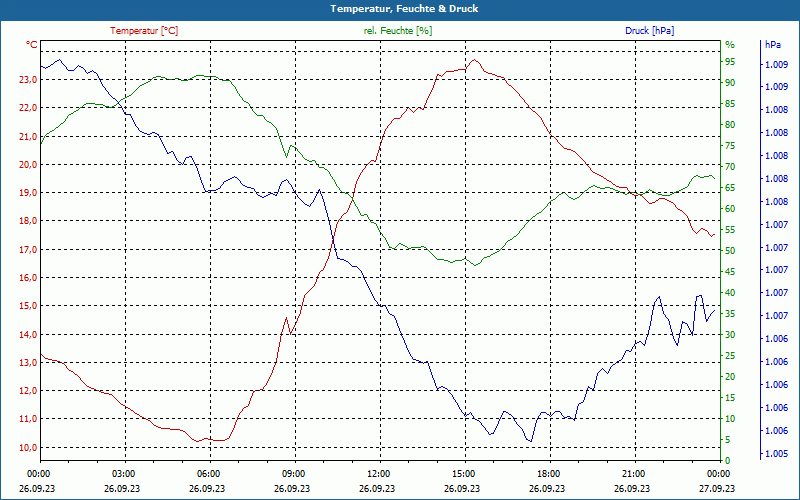Click the 21:00 time axis label
Viewport: 800px width, 500px height.
632,473
